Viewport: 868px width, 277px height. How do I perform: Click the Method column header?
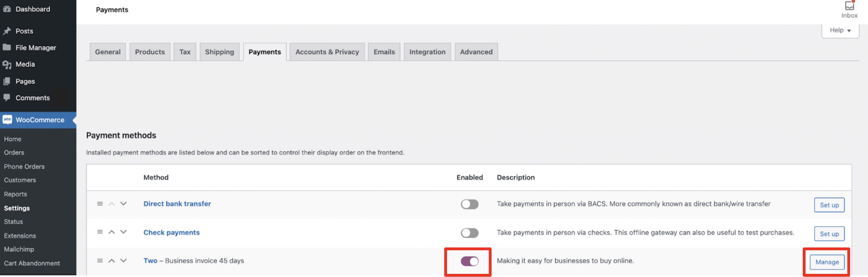(x=156, y=178)
